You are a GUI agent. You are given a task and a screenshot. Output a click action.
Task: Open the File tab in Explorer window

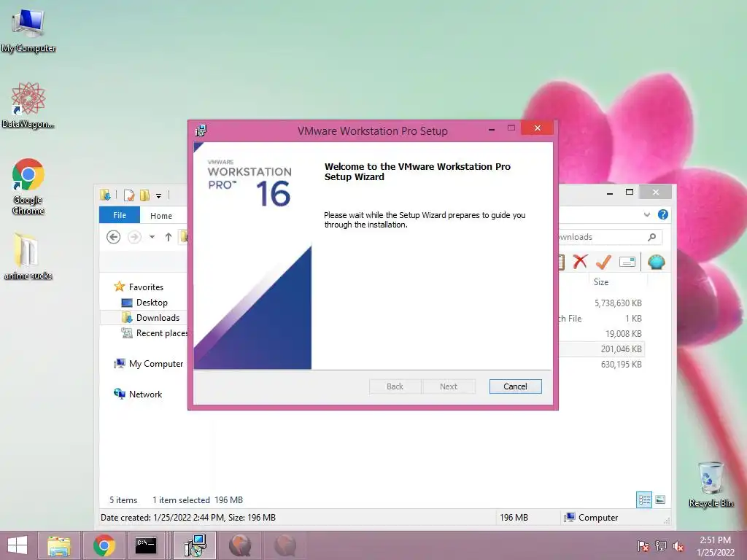click(x=120, y=215)
